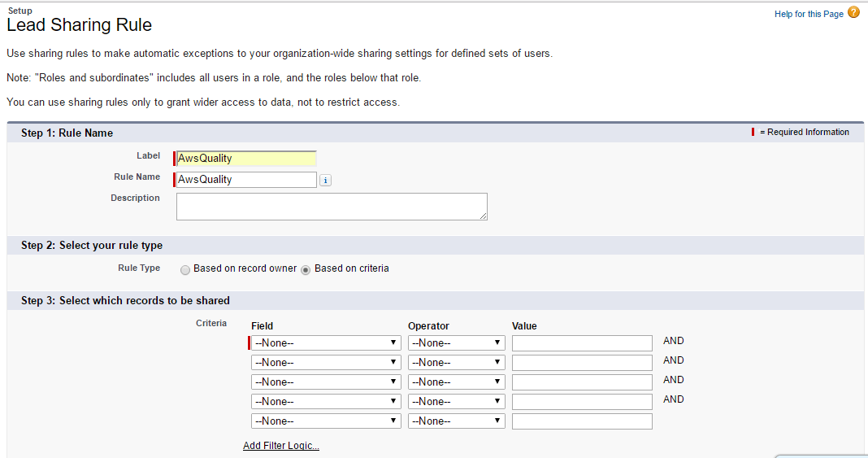868x458 pixels.
Task: Click the third criteria Value field
Action: point(582,382)
